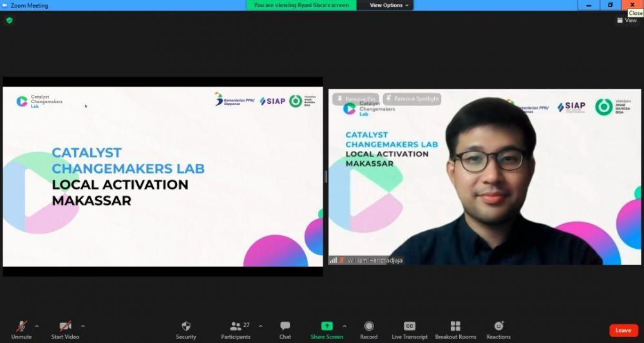Restore down the Zoom Meeting window
Image resolution: width=644 pixels, height=343 pixels.
point(611,5)
